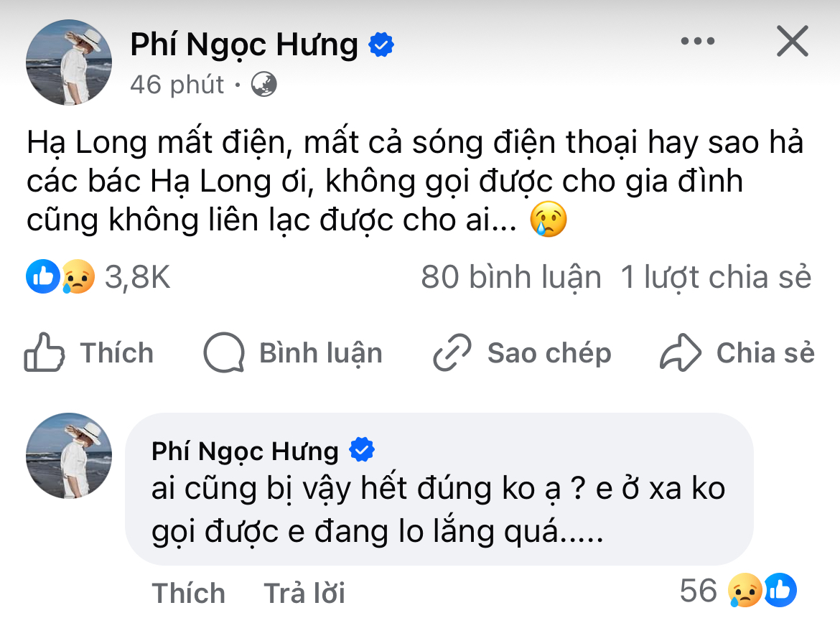Image resolution: width=840 pixels, height=618 pixels.
Task: Click the sad reaction emoji under the post
Action: click(x=78, y=277)
